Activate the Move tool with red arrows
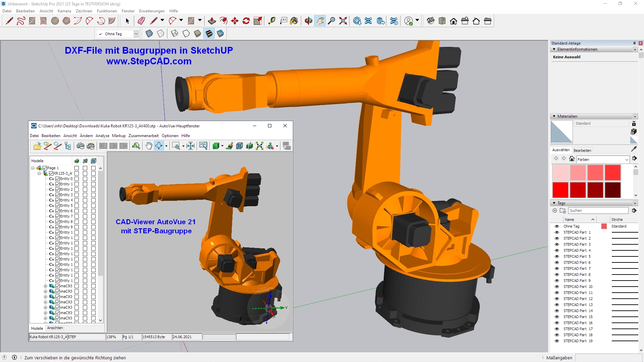 [x=235, y=21]
